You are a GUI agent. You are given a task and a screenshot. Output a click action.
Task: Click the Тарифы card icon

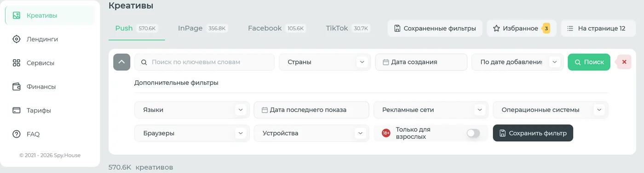point(17,111)
